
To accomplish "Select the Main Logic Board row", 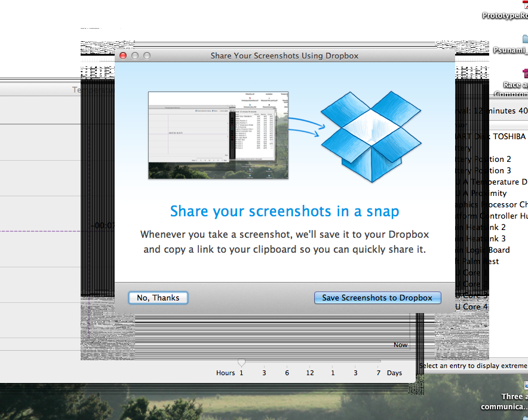I will [x=492, y=250].
